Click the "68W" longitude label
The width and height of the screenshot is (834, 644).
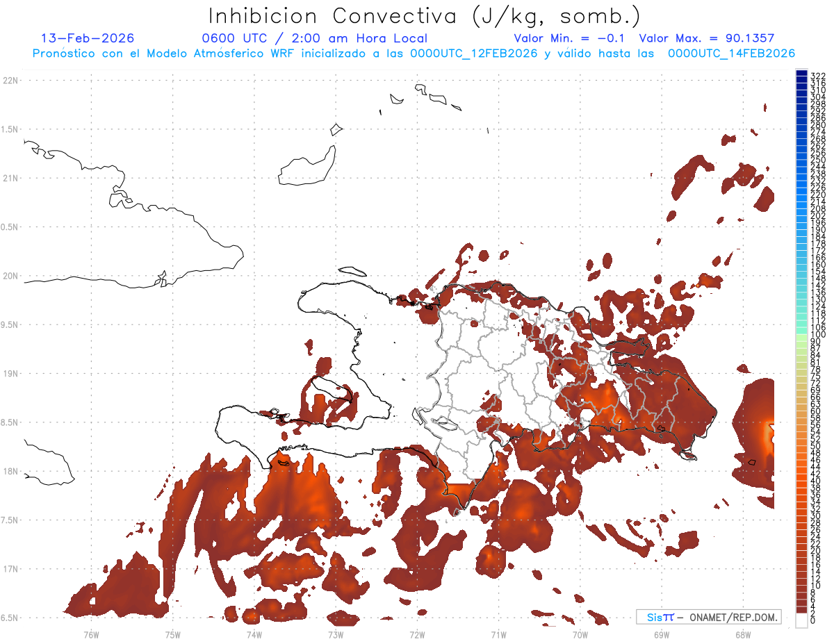tap(743, 634)
